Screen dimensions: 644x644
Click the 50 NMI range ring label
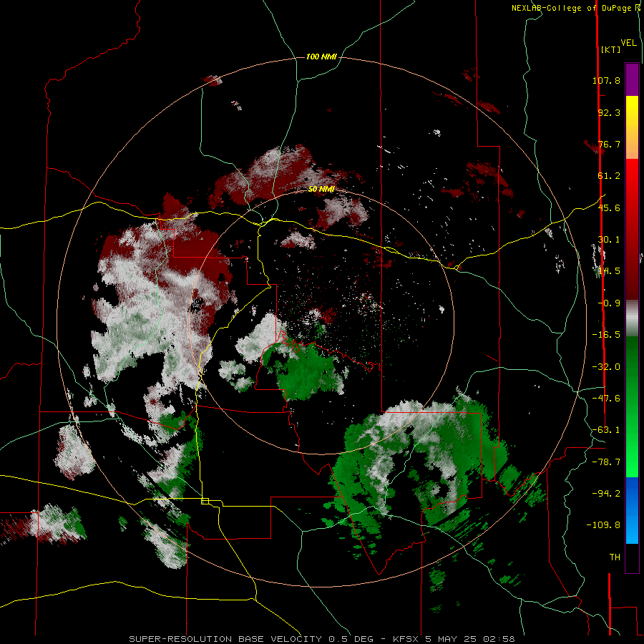[321, 189]
